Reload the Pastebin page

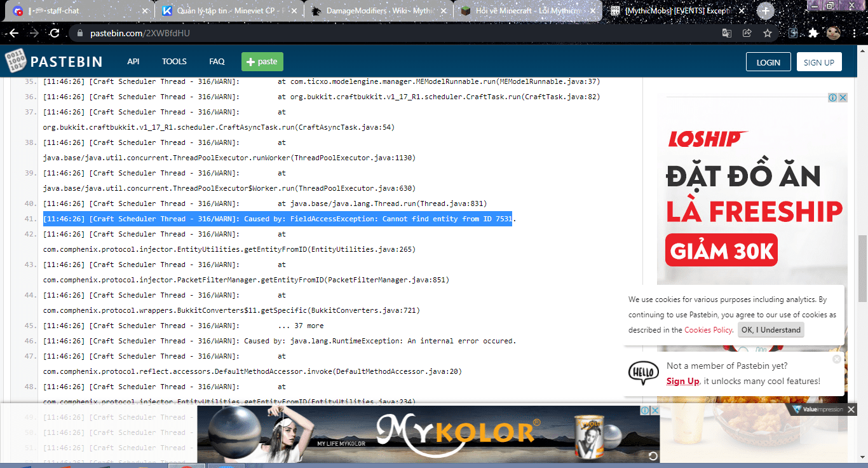point(55,33)
